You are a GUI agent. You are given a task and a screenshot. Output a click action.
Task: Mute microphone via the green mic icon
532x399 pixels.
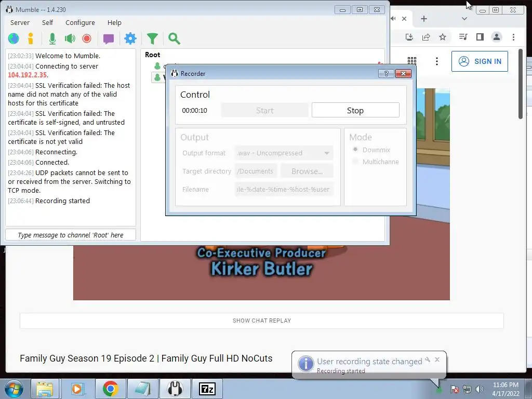coord(52,38)
